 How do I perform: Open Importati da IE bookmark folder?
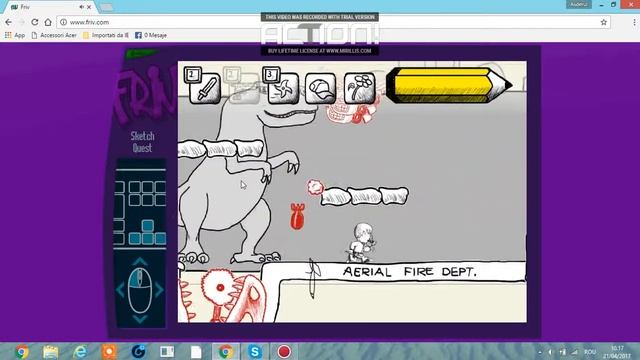[x=106, y=36]
